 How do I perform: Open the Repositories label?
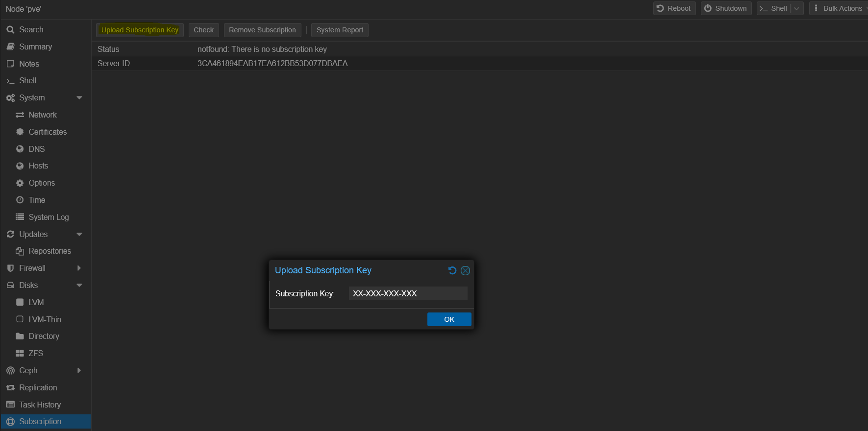coord(50,251)
